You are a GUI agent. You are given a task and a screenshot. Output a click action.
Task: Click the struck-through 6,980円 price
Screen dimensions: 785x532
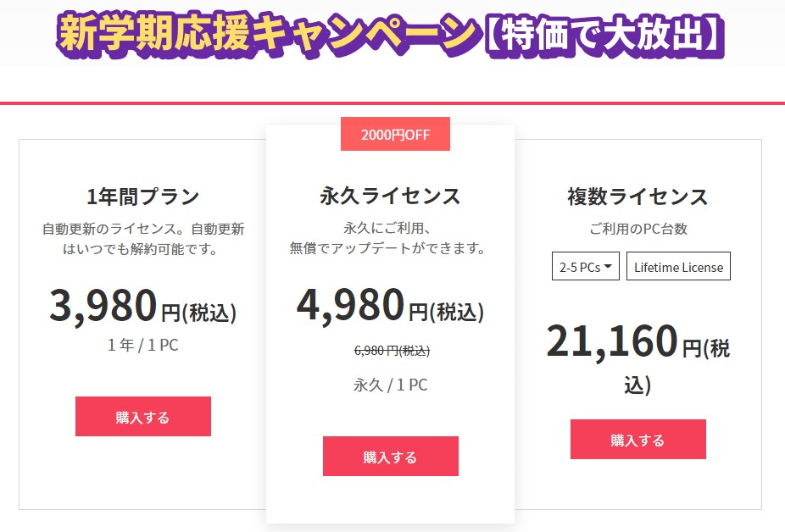[x=392, y=351]
